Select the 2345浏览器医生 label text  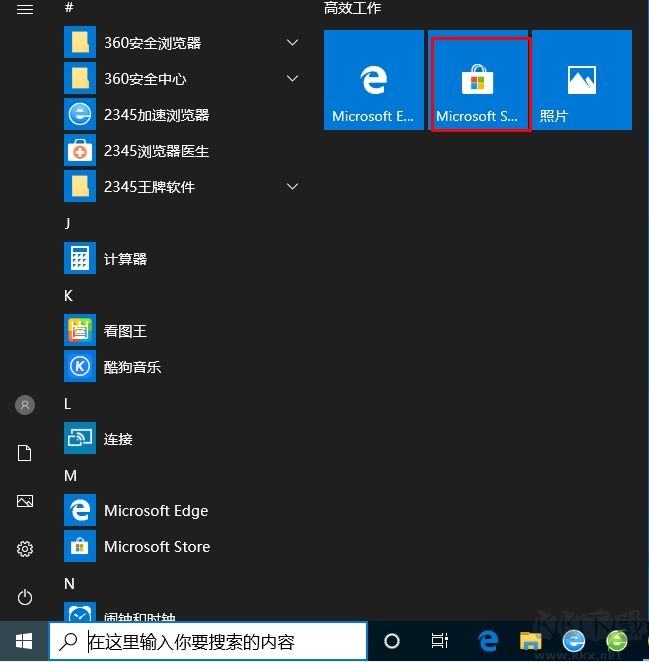tap(157, 151)
